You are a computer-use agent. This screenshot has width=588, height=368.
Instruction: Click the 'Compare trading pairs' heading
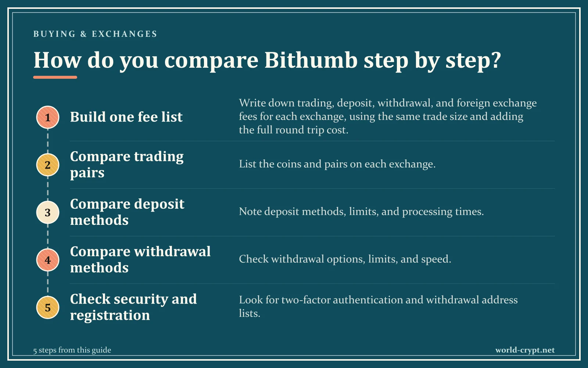tap(127, 164)
